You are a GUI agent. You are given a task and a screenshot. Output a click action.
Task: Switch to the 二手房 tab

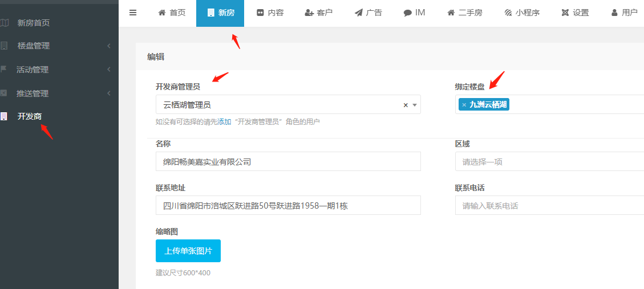point(464,13)
